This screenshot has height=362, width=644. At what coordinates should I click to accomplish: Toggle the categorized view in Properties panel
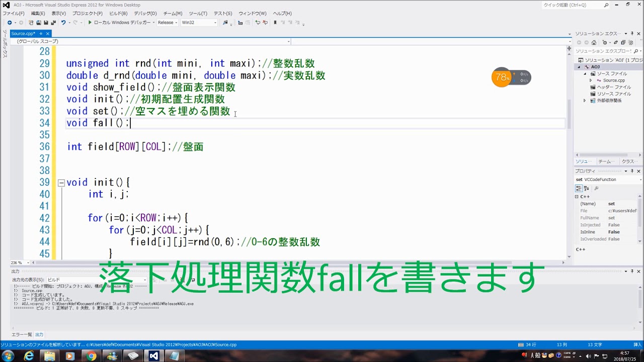[x=579, y=188]
